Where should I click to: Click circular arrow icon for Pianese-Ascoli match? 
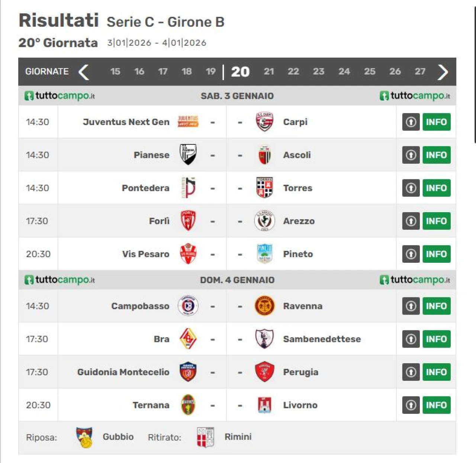(x=411, y=155)
